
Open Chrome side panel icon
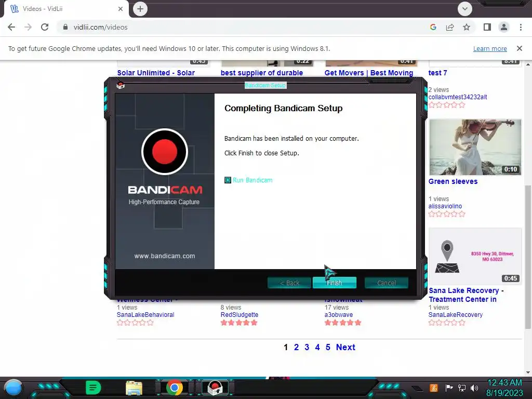487,27
